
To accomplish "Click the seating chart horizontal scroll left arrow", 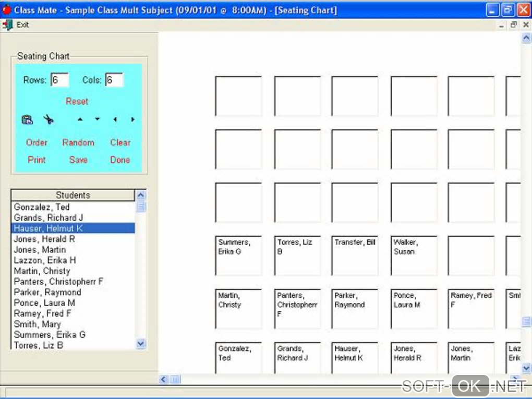I will (164, 379).
